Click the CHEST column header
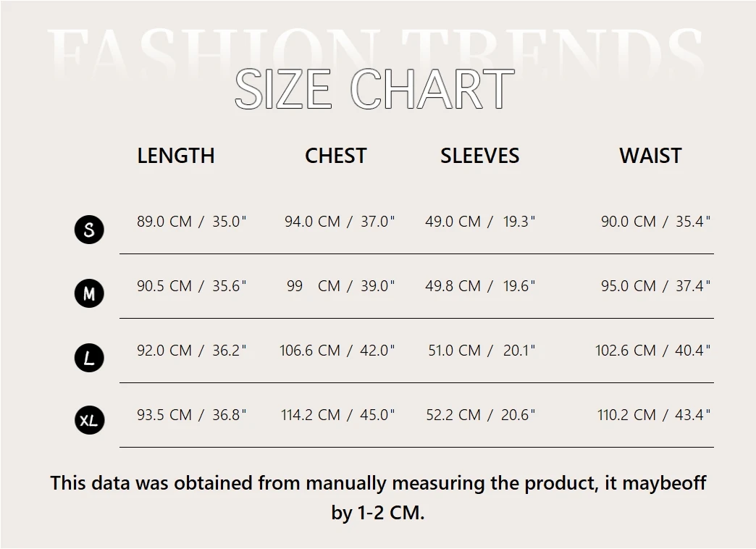Viewport: 756px width, 549px height. click(335, 156)
